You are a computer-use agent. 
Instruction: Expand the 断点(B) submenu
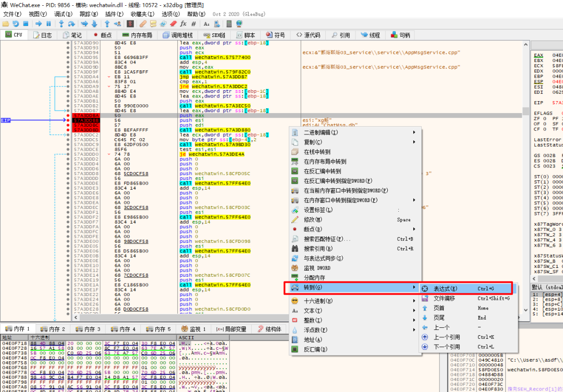[x=355, y=229]
